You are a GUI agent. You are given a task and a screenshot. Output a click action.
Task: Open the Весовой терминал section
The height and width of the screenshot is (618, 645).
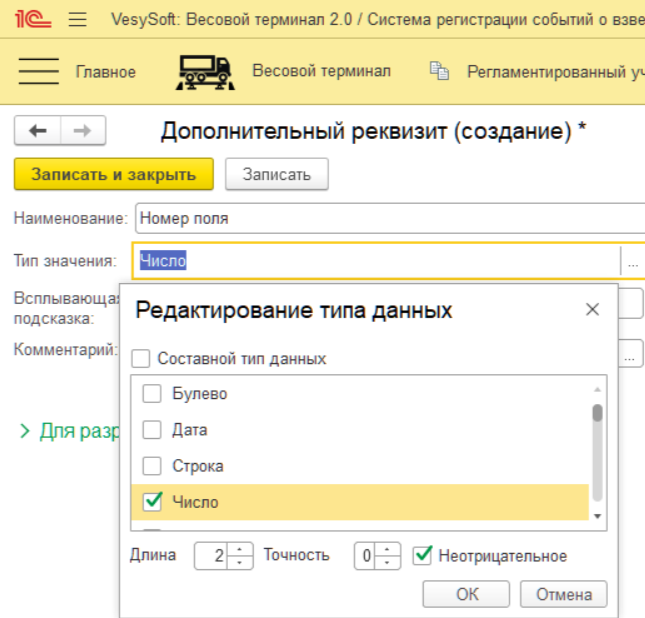coord(320,71)
